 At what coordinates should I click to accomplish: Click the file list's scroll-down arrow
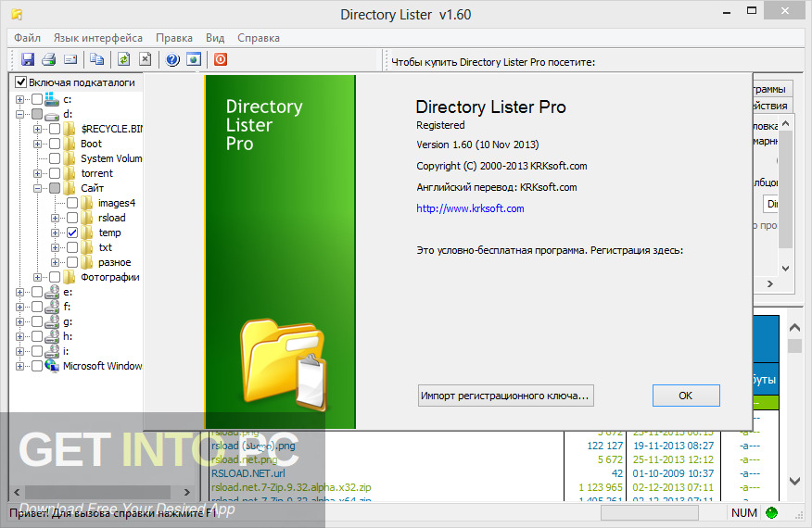click(794, 481)
